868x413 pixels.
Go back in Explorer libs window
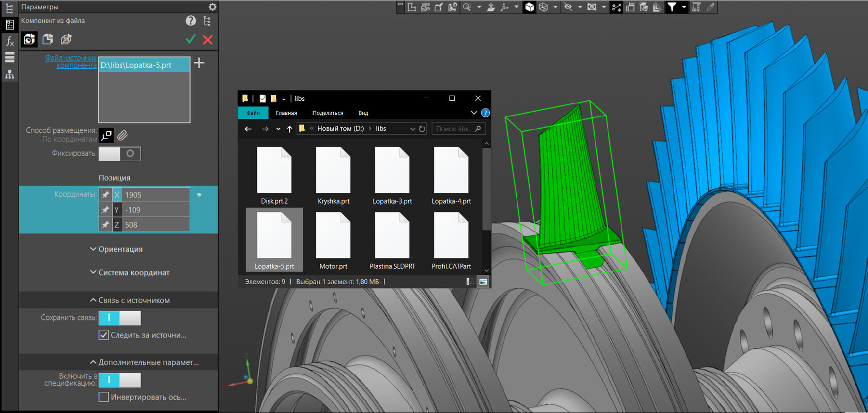coord(248,129)
